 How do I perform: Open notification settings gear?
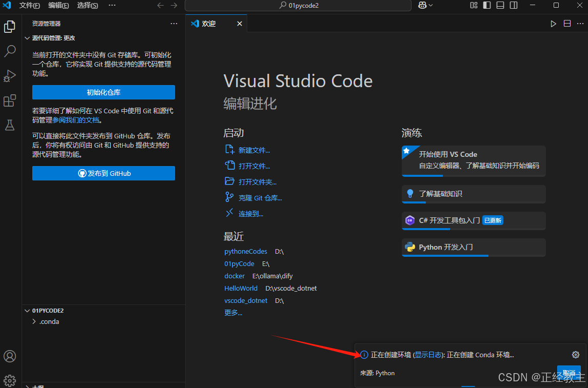[576, 355]
